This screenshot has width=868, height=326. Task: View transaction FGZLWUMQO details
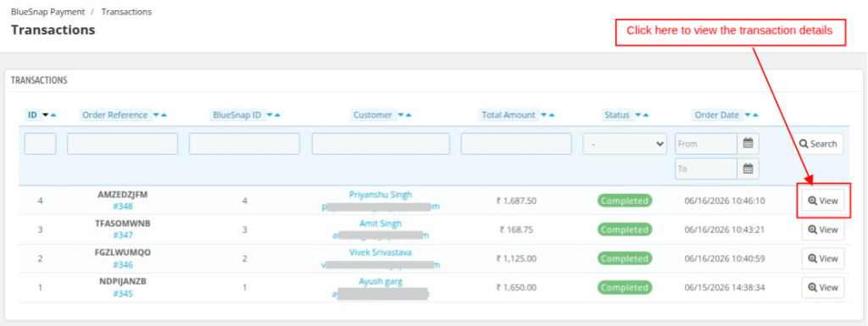pos(823,258)
